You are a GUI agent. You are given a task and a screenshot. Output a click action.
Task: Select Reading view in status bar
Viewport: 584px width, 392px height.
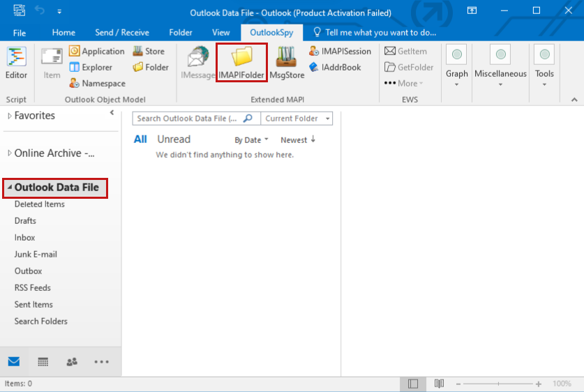point(439,384)
